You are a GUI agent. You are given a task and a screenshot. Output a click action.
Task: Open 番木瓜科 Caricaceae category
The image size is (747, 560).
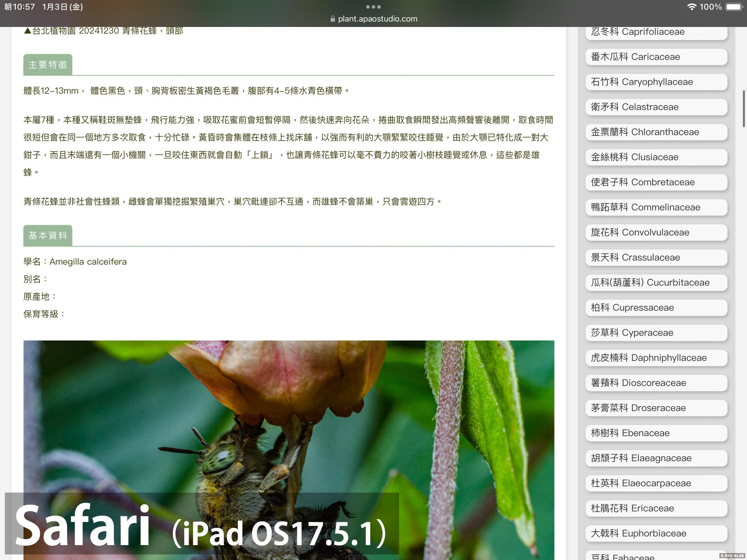(656, 57)
